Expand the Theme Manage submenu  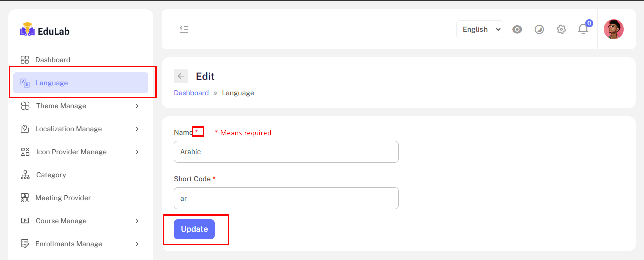(x=80, y=106)
